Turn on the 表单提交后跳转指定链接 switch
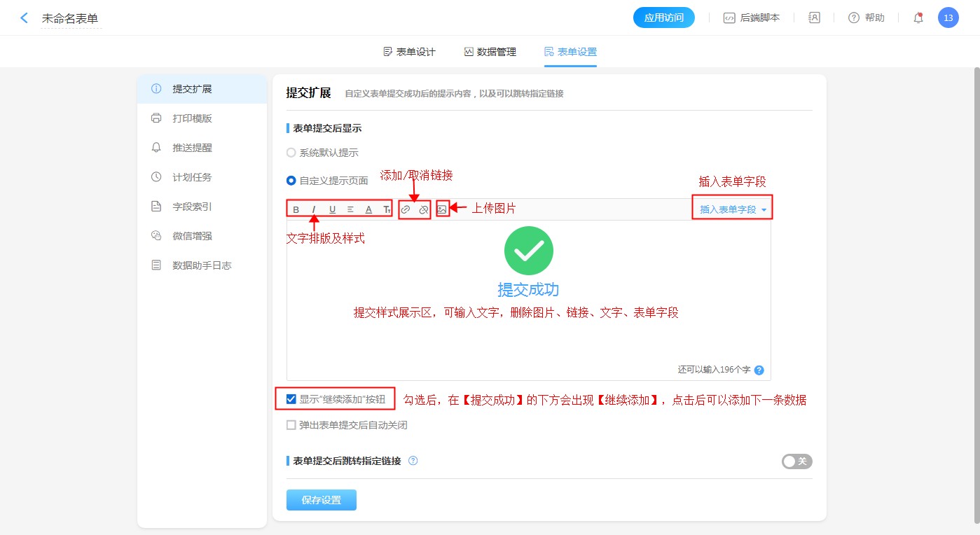This screenshot has height=535, width=980. click(x=796, y=461)
